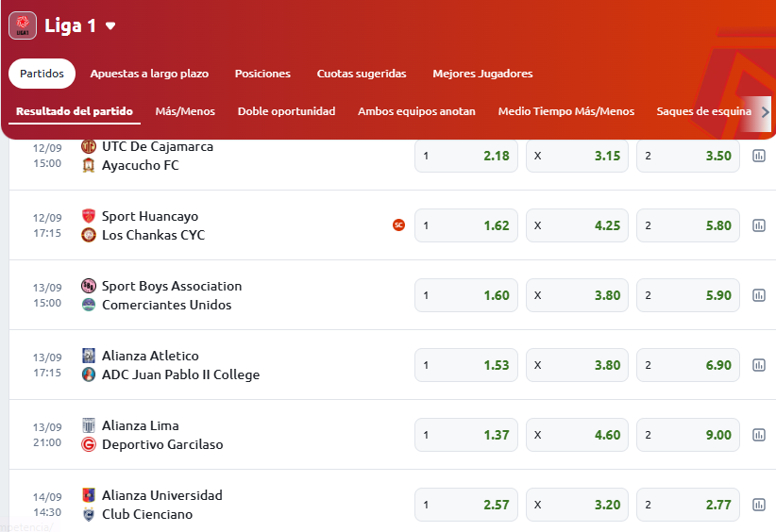Click the Liga 1 league logo
The image size is (776, 532).
click(23, 25)
